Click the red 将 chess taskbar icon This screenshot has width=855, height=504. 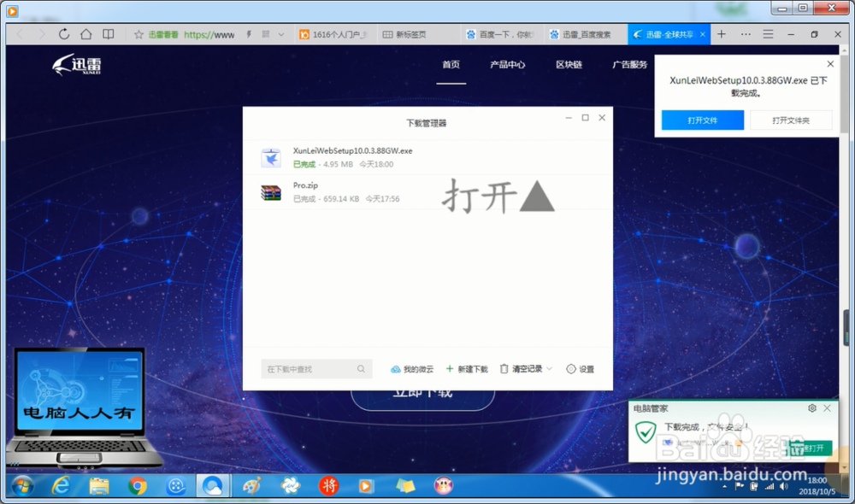click(328, 485)
